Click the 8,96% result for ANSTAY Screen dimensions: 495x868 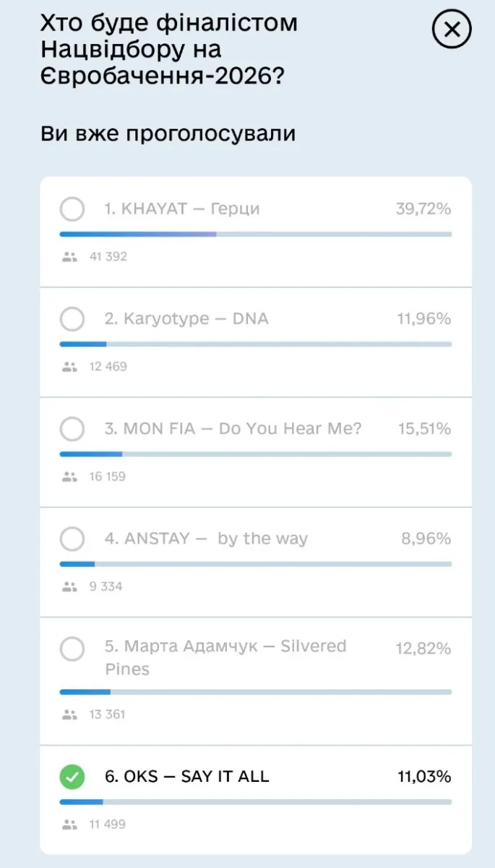[426, 539]
